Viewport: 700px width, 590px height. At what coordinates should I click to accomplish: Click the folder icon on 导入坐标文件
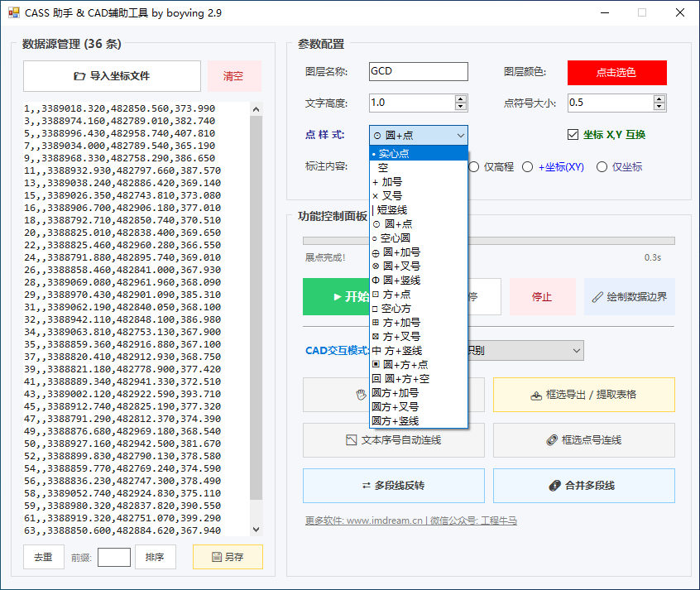coord(79,76)
